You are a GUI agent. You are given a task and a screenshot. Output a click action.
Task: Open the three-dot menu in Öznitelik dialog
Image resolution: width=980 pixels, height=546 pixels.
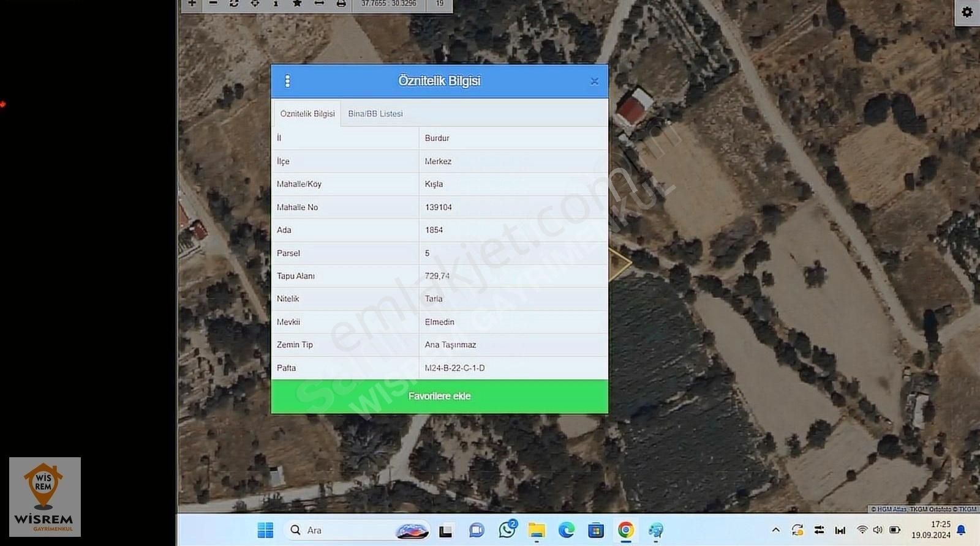point(287,81)
